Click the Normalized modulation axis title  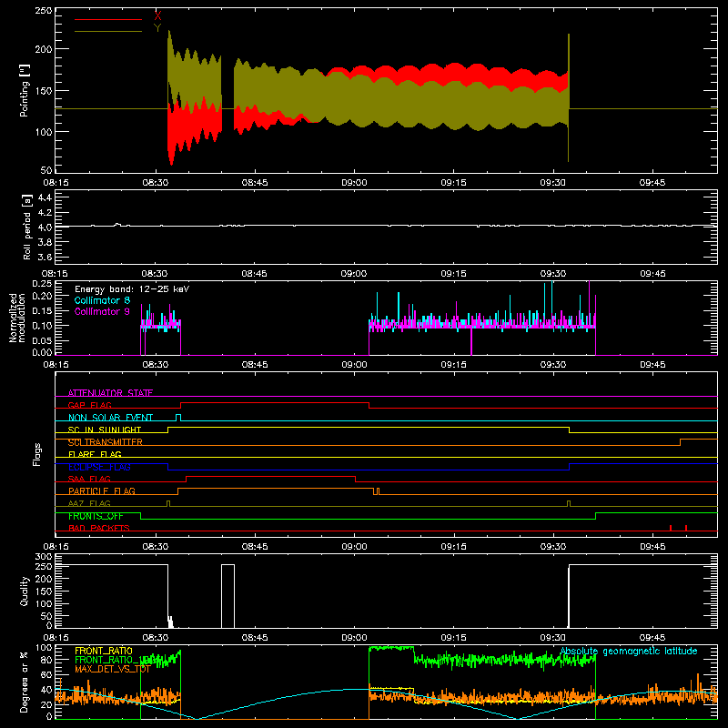pos(17,318)
